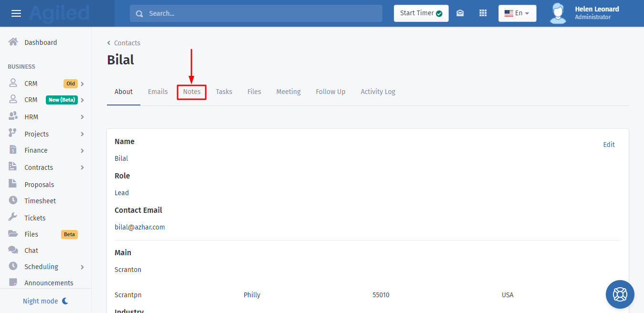Screen dimensions: 644x313
Task: Click into the Search field
Action: tap(256, 13)
